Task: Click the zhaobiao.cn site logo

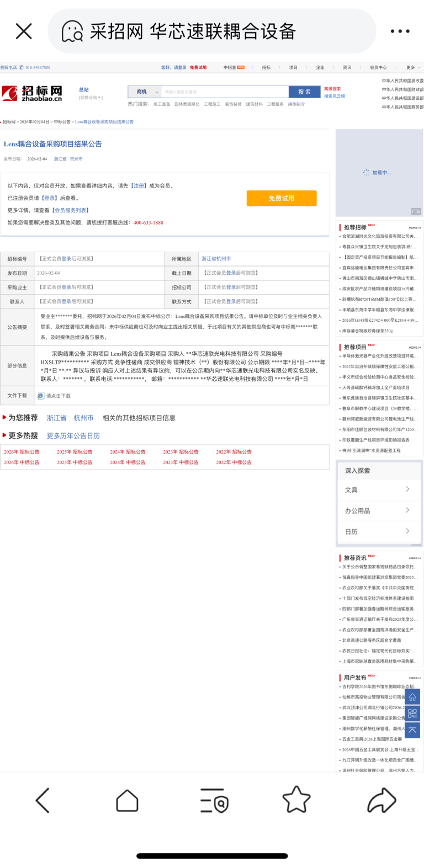Action: click(32, 93)
